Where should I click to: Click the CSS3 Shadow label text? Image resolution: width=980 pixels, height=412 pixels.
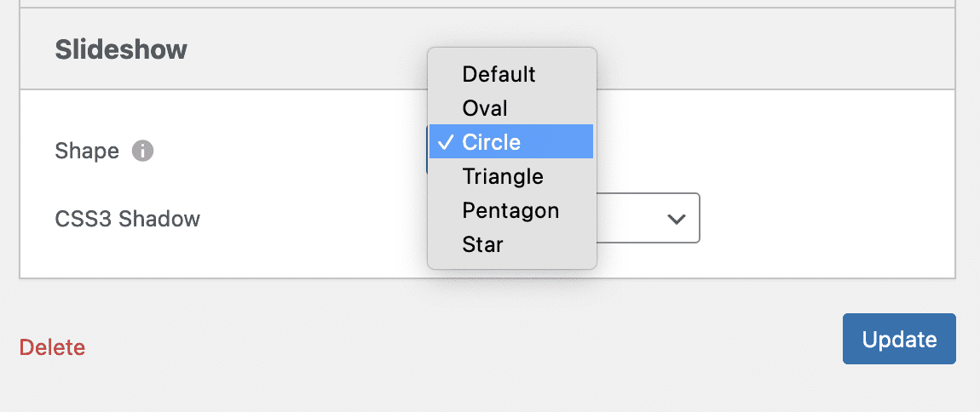128,219
